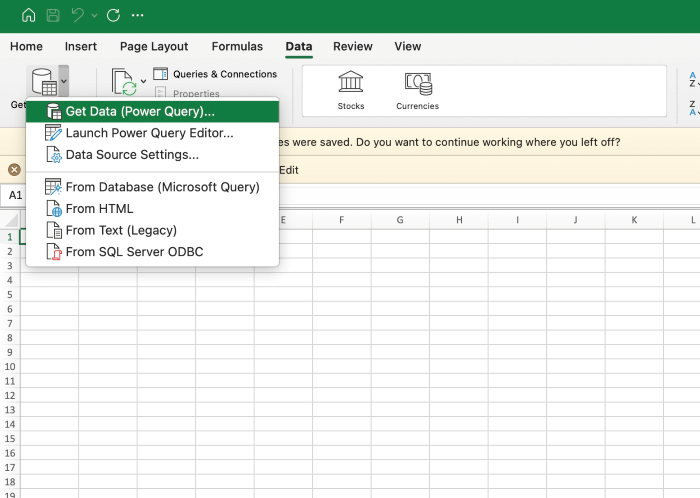Open Queries & Connections pane
Screen dimensions: 700x498
tap(215, 74)
